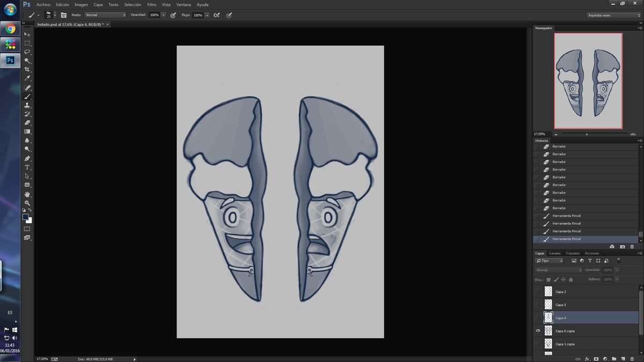Lock layer position
This screenshot has height=362, width=644.
(563, 279)
